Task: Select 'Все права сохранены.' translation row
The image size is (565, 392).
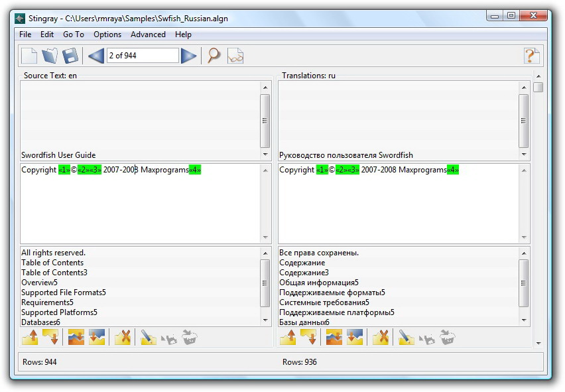Action: pyautogui.click(x=398, y=253)
